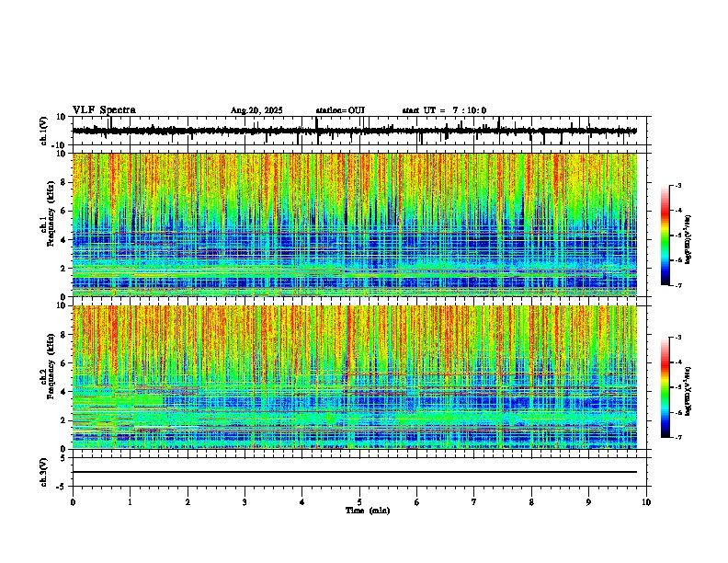Click the log(PSD) label beside ch.2 color bar
This screenshot has width=728, height=563.
point(688,391)
